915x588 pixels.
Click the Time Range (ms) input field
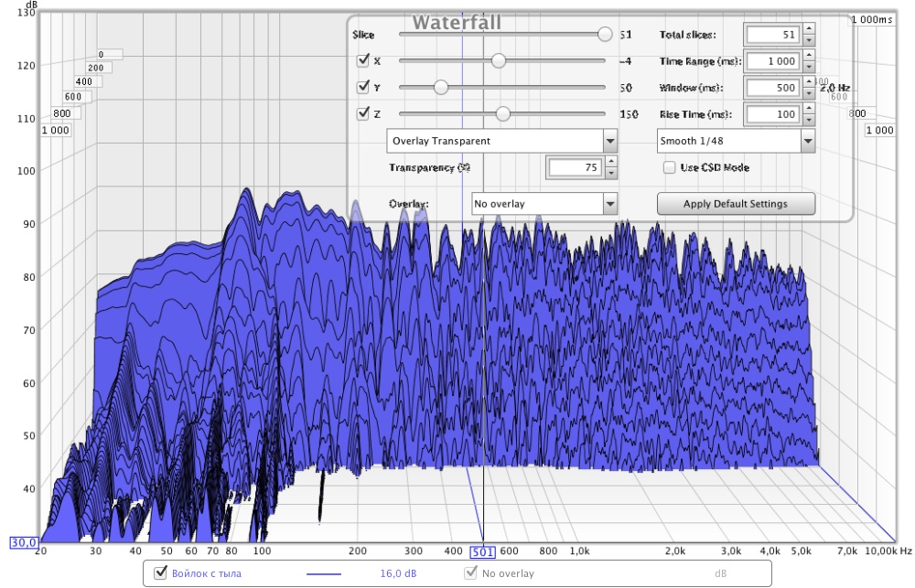coord(773,61)
